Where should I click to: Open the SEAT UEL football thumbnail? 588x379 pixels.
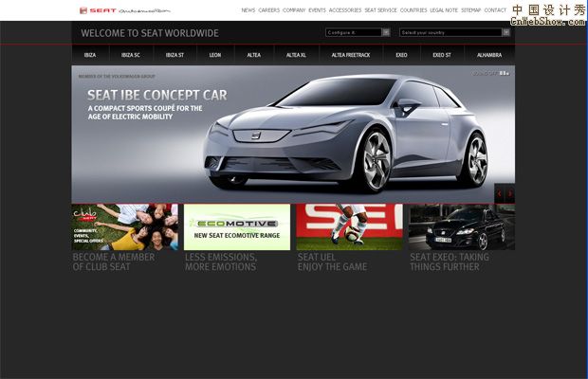tap(350, 227)
